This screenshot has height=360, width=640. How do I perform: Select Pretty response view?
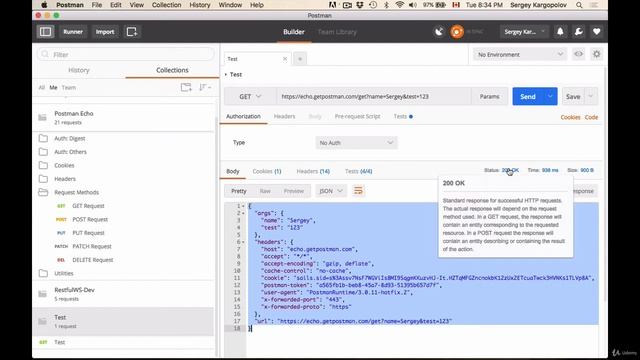[239, 191]
